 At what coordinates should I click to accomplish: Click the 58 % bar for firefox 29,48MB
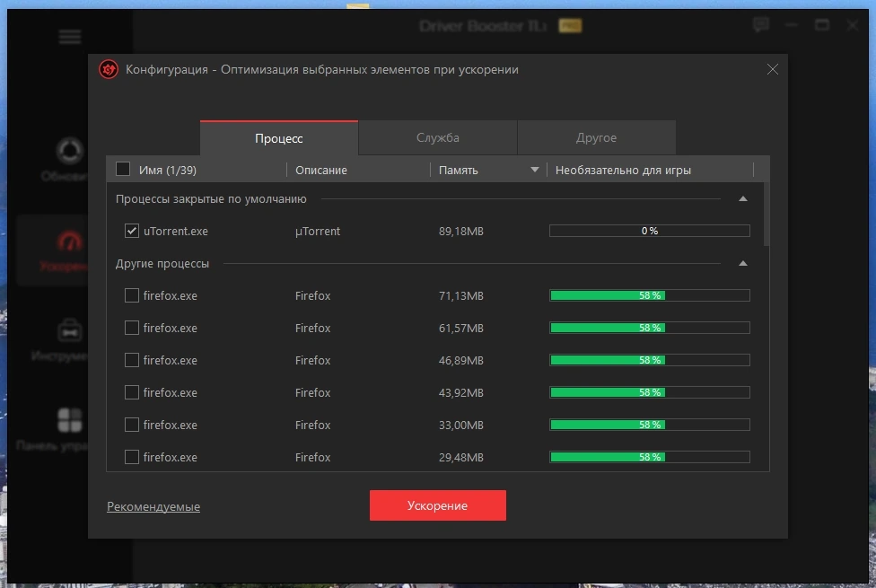(x=649, y=457)
